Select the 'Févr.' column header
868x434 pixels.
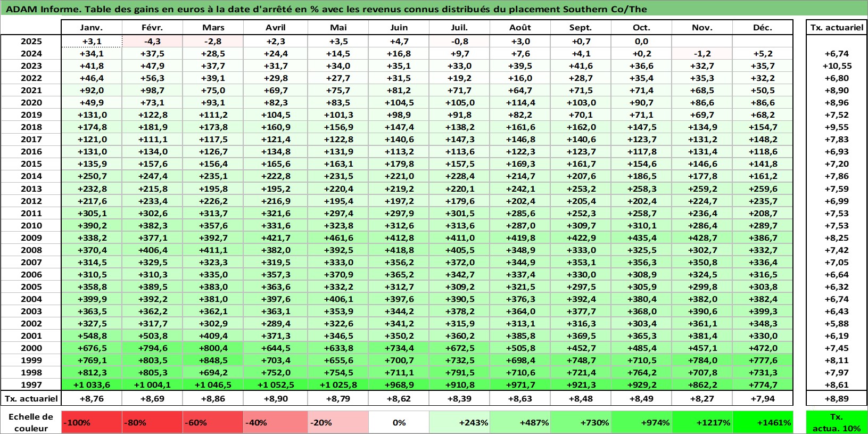[152, 28]
